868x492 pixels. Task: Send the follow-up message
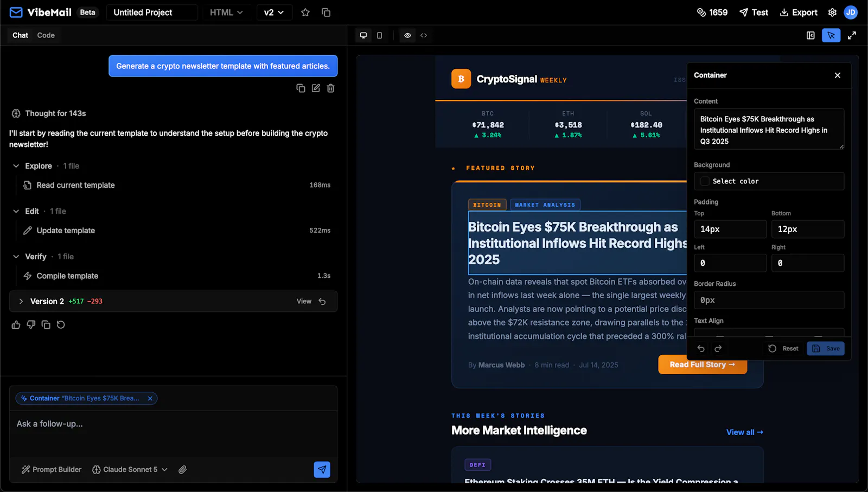322,470
